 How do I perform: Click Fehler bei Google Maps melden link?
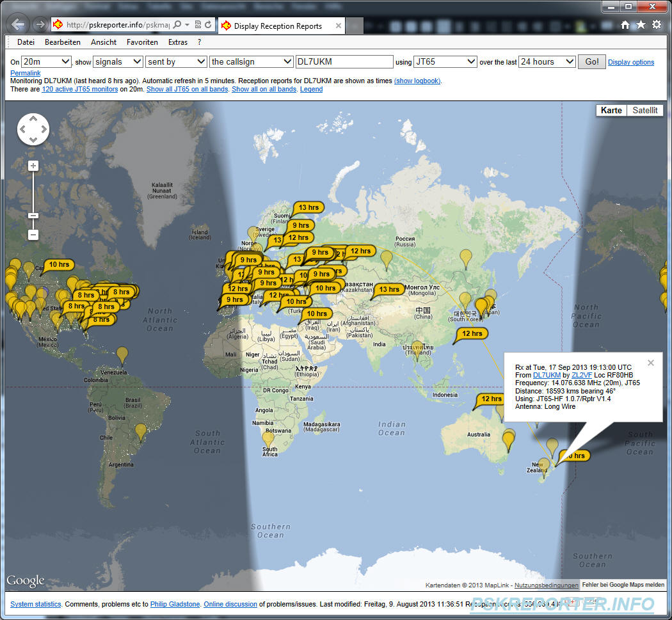pyautogui.click(x=623, y=584)
